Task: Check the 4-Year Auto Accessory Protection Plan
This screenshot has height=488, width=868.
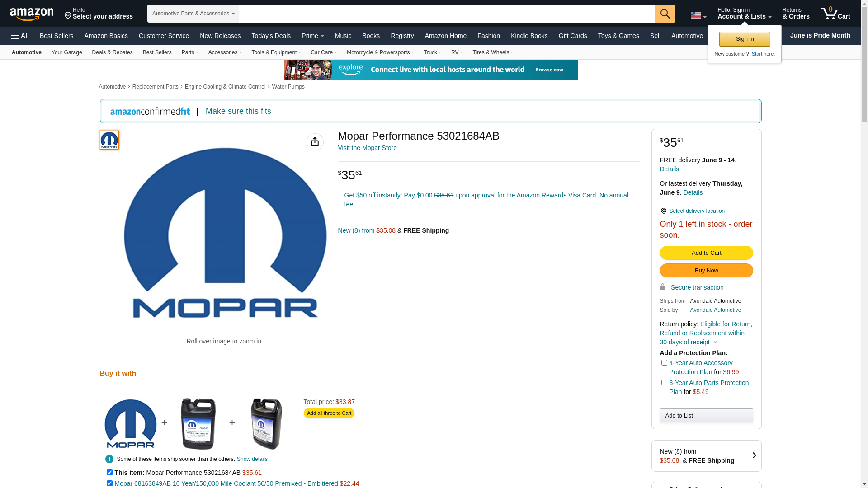Action: 664,363
